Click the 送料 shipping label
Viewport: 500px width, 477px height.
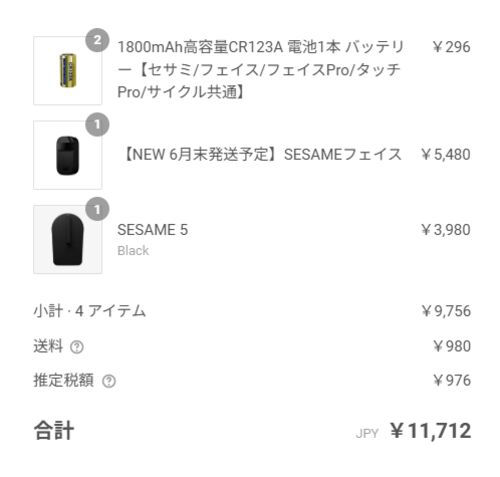pos(48,346)
